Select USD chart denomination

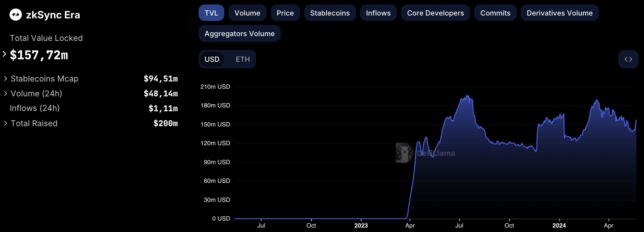pos(212,59)
